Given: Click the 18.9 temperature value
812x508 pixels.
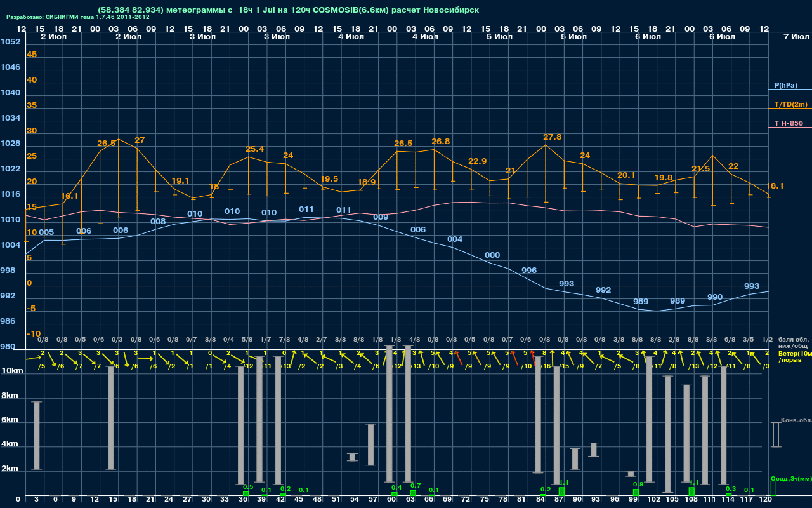Looking at the screenshot, I should coord(367,182).
